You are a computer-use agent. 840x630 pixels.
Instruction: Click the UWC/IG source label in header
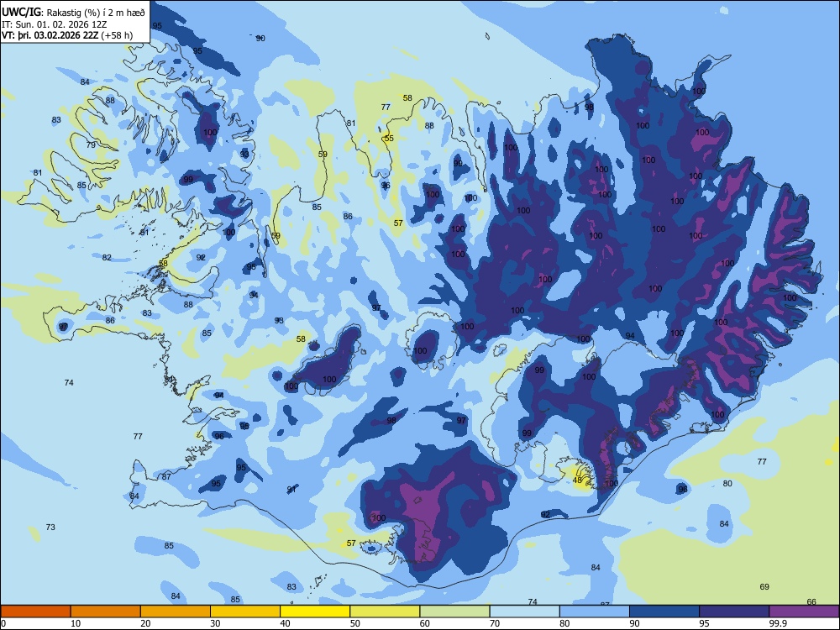tap(21, 11)
